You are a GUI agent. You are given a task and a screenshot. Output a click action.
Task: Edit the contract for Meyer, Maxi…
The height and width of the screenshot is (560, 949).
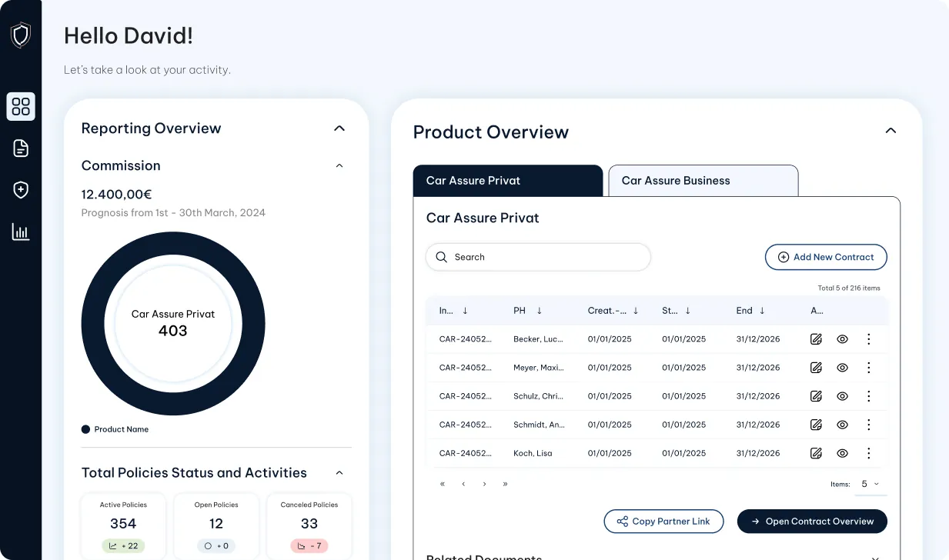tap(816, 368)
